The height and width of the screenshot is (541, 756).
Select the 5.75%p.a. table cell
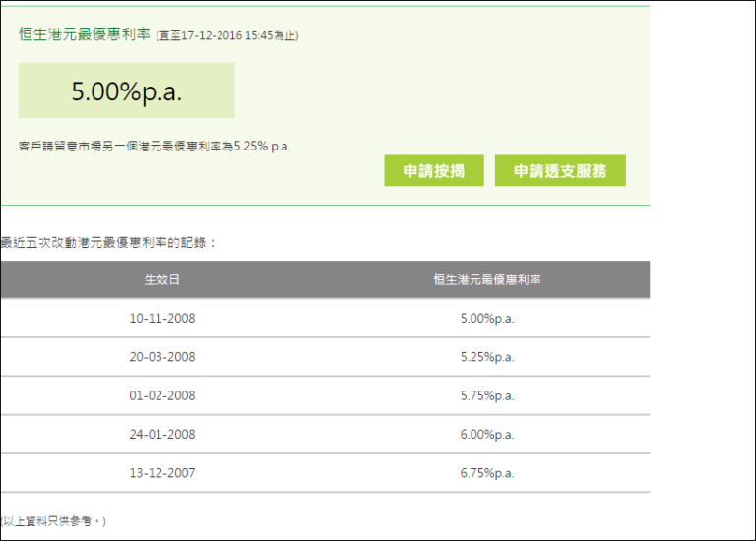(x=487, y=395)
